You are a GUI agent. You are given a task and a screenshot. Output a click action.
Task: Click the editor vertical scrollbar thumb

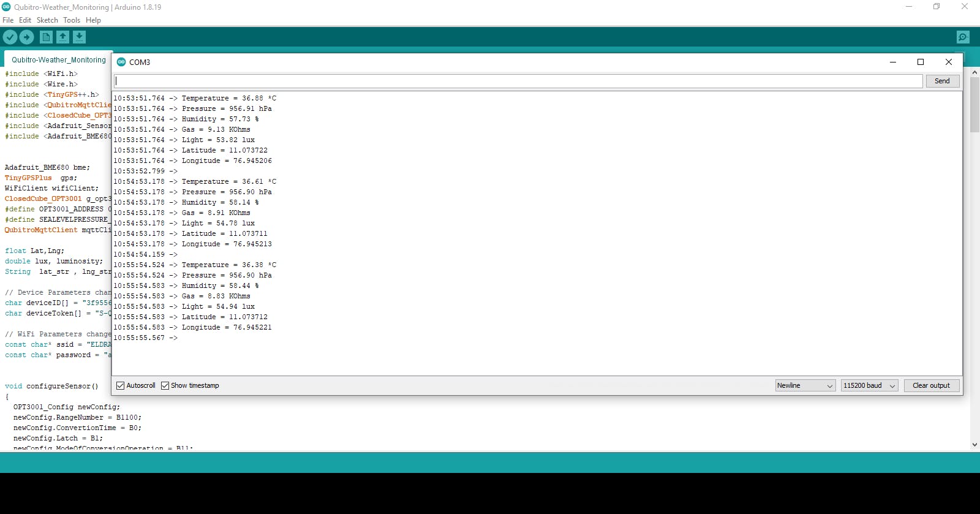974,104
